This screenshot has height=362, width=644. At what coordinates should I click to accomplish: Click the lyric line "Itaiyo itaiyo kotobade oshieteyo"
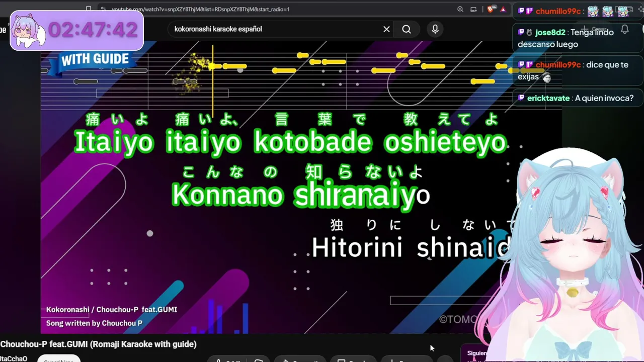[290, 142]
